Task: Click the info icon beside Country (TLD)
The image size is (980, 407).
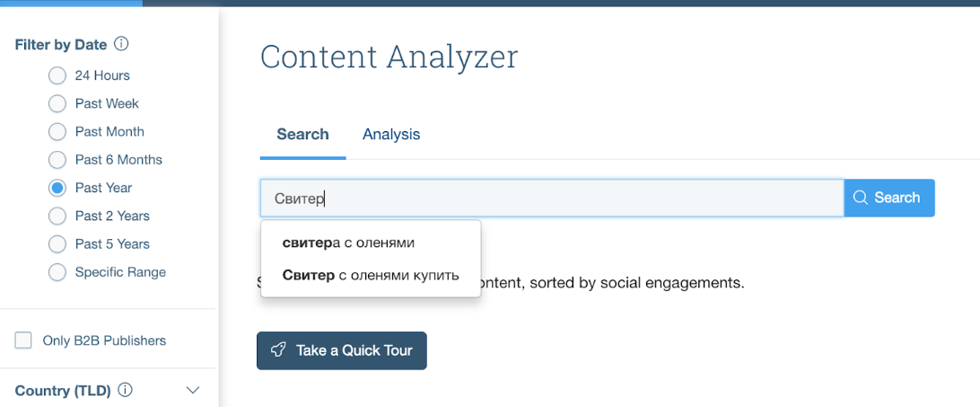Action: (126, 391)
